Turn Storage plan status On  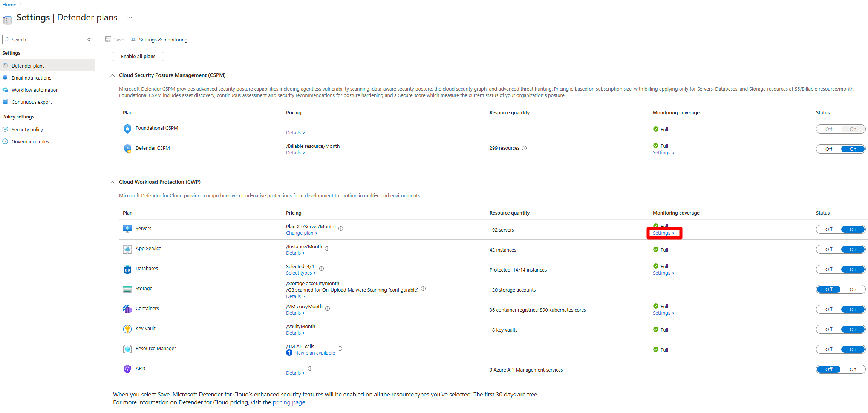click(x=853, y=289)
